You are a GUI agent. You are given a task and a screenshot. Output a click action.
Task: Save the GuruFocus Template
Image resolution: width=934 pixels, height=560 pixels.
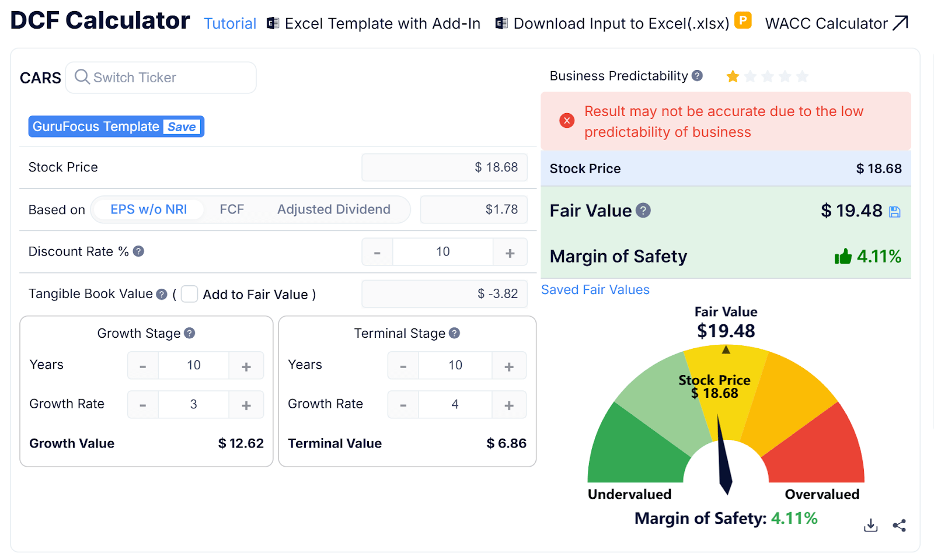tap(181, 127)
